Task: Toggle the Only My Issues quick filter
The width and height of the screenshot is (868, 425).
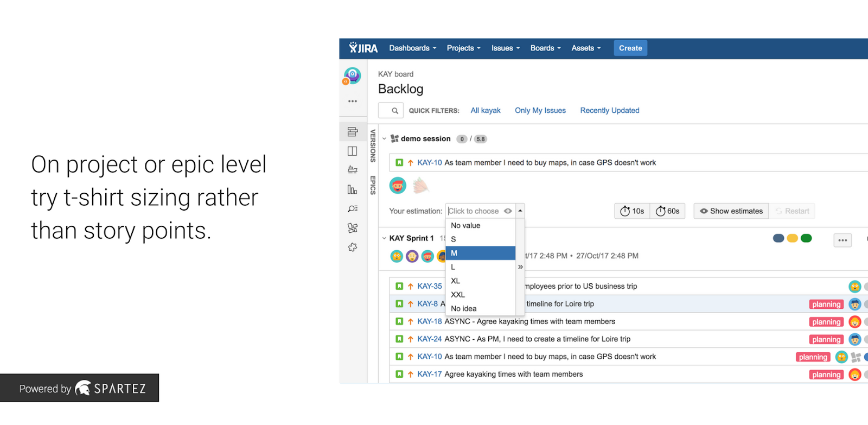Action: [540, 110]
